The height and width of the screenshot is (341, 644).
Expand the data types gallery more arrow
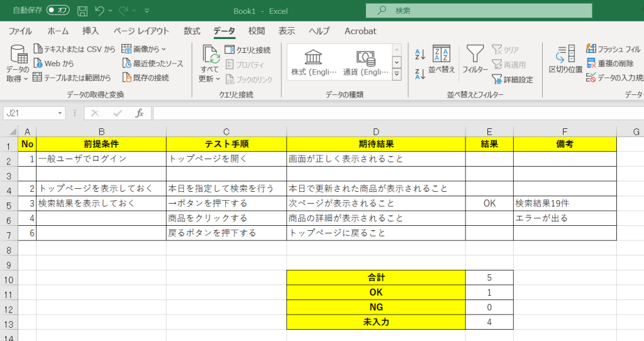tap(397, 74)
